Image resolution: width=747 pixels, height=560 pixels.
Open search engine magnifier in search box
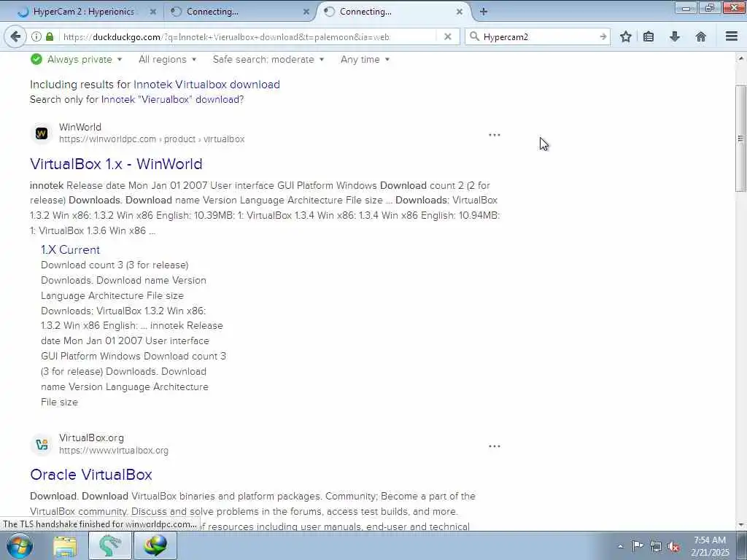pyautogui.click(x=474, y=36)
